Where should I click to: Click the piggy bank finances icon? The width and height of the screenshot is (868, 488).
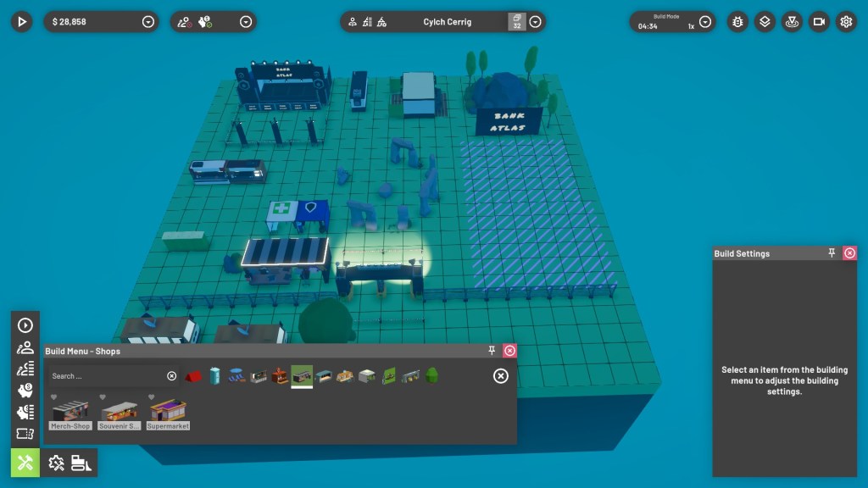(x=25, y=391)
